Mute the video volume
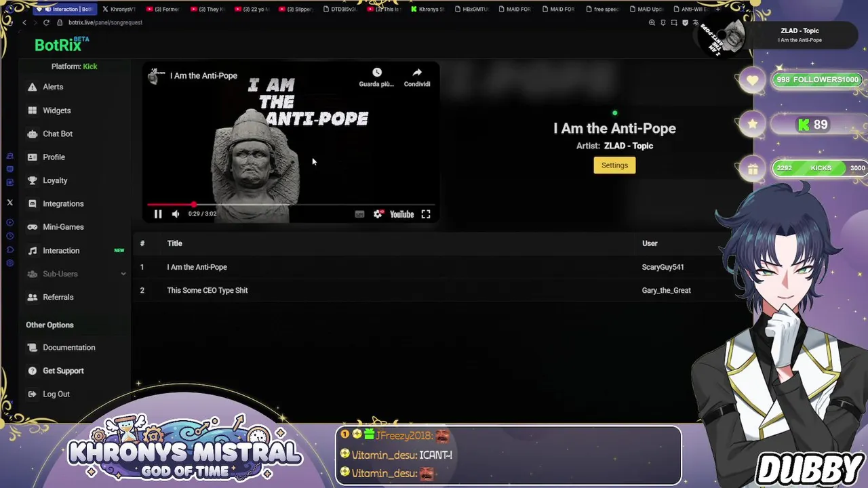868x488 pixels. pos(176,214)
